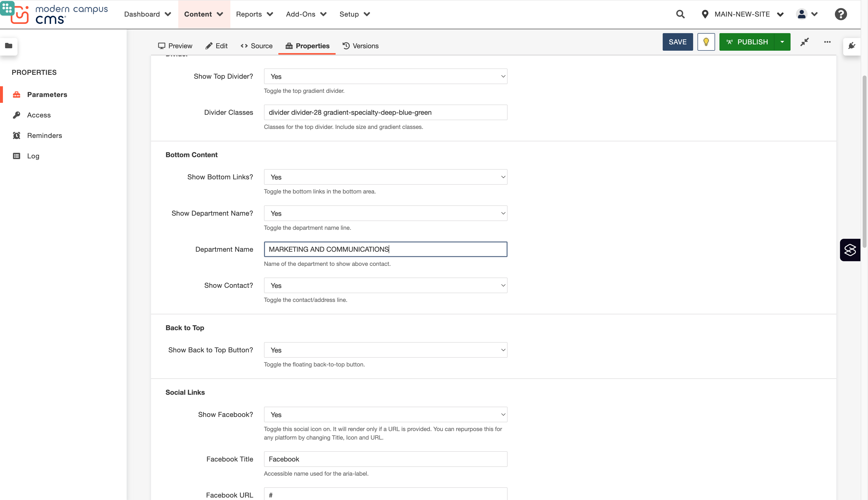Open the Reports menu

click(254, 14)
